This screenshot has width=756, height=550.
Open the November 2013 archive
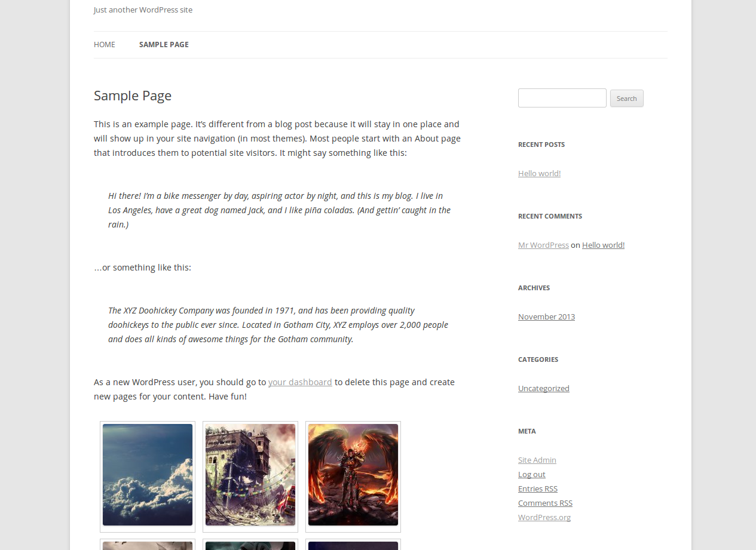tap(546, 317)
